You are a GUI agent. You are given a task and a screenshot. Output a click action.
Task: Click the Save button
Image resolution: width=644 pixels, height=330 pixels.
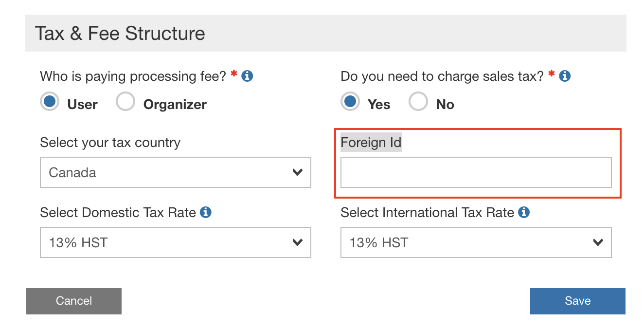point(577,301)
